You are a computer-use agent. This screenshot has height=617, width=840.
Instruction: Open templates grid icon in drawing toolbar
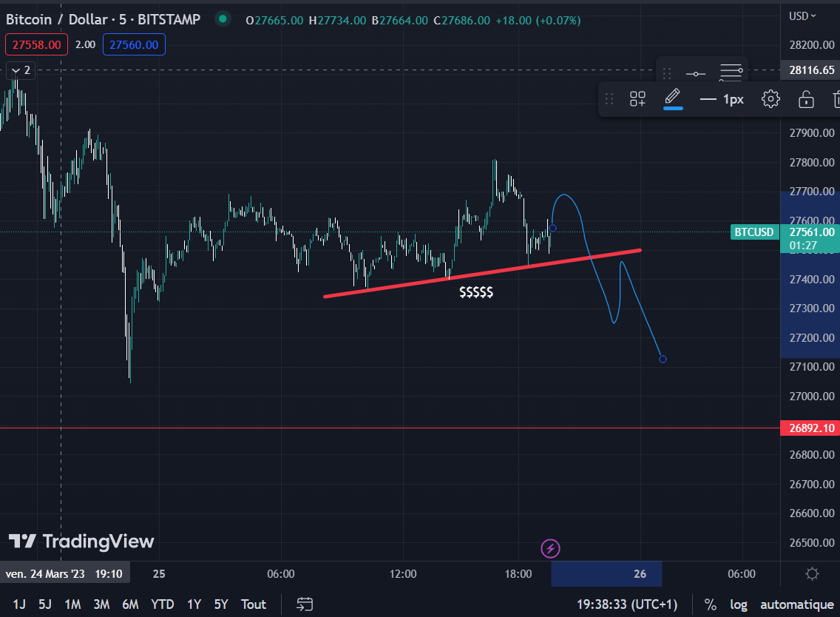pyautogui.click(x=637, y=99)
